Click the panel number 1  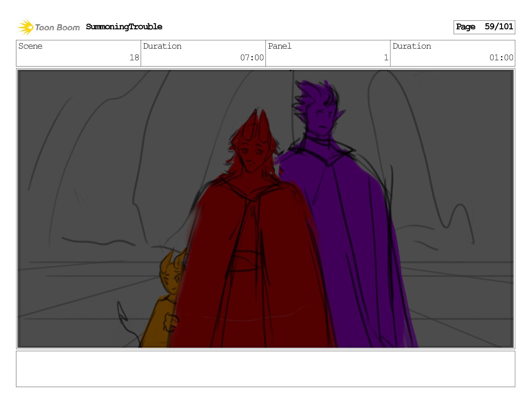coord(386,58)
